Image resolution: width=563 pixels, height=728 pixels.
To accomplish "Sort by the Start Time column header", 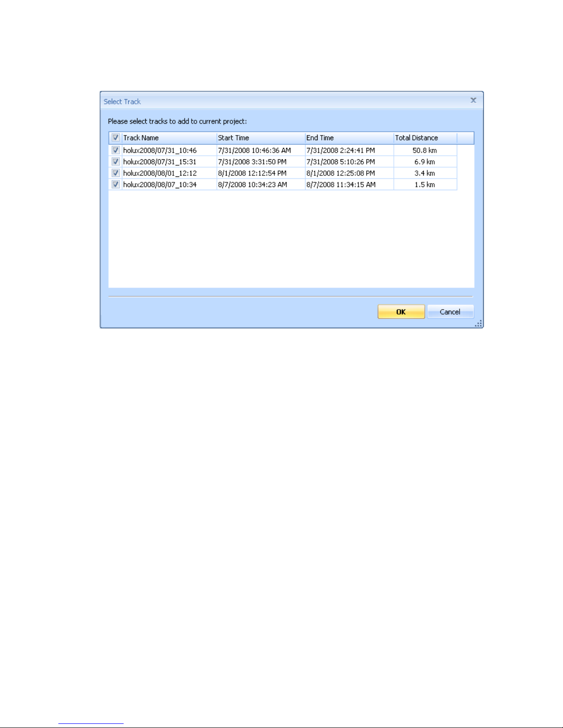I will (x=261, y=138).
